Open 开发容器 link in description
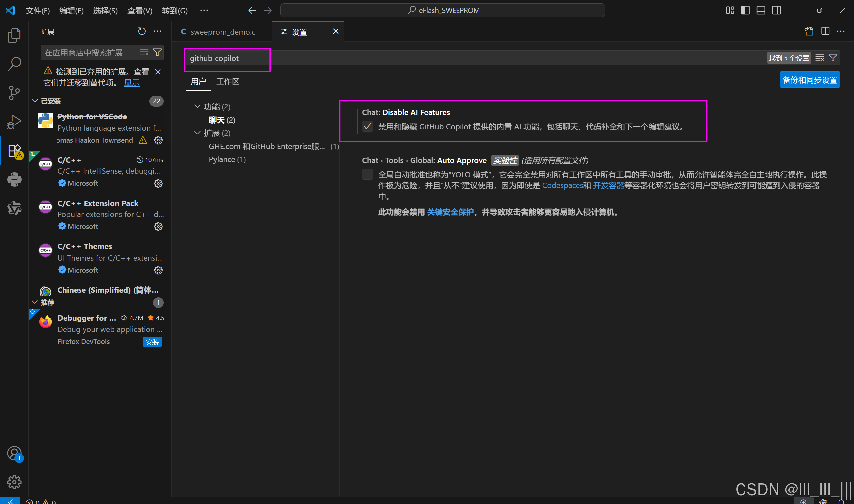This screenshot has height=504, width=854. (608, 185)
